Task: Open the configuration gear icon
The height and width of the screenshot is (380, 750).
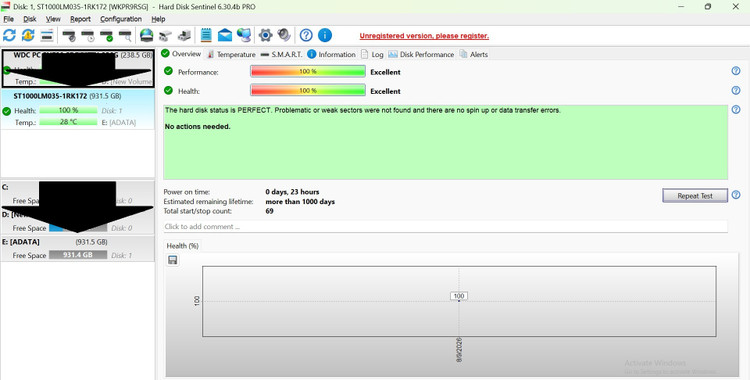Action: click(265, 35)
